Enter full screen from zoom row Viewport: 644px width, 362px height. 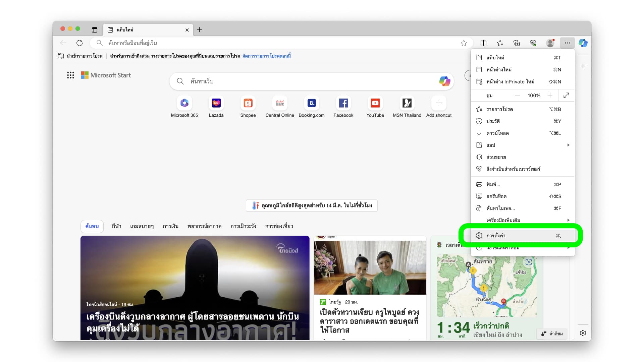click(566, 96)
